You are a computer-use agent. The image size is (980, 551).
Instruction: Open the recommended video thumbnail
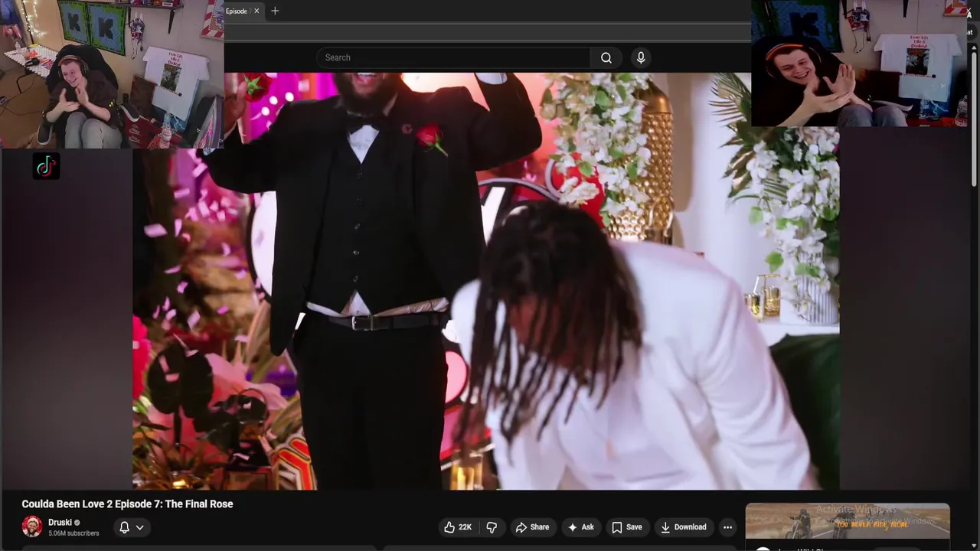tap(848, 521)
